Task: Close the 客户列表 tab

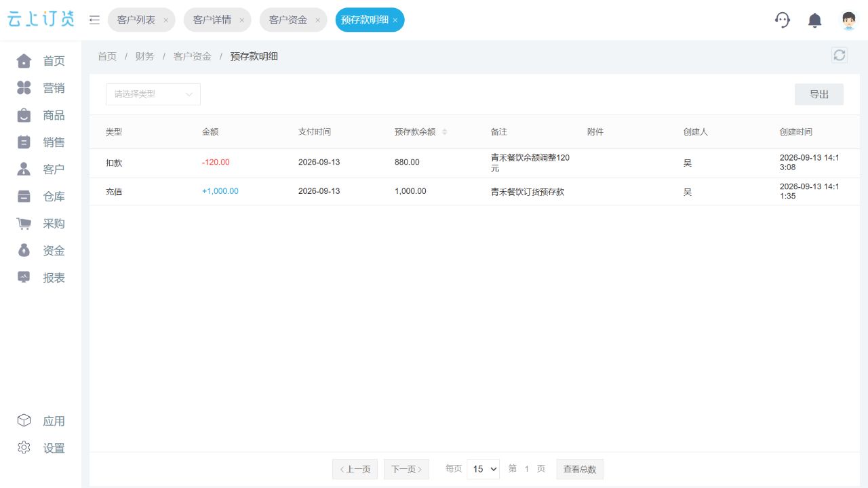Action: click(165, 20)
